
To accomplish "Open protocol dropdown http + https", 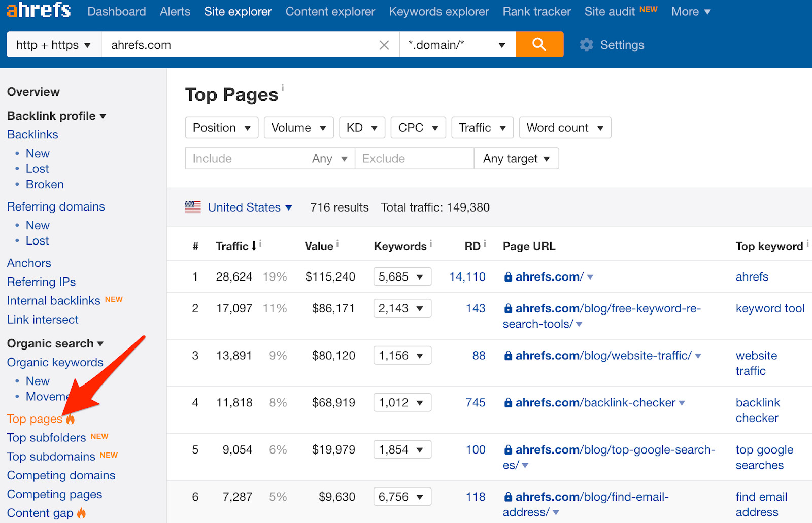I will [54, 45].
